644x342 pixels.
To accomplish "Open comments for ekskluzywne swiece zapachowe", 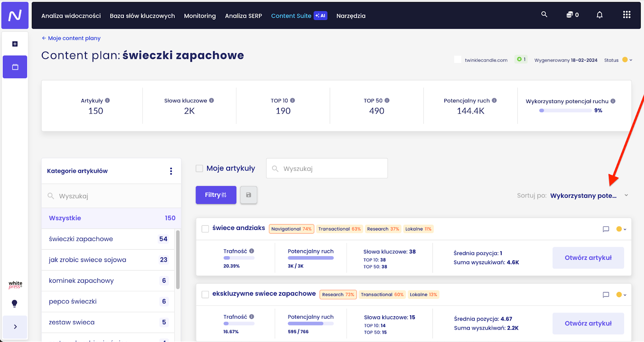I will coord(606,295).
